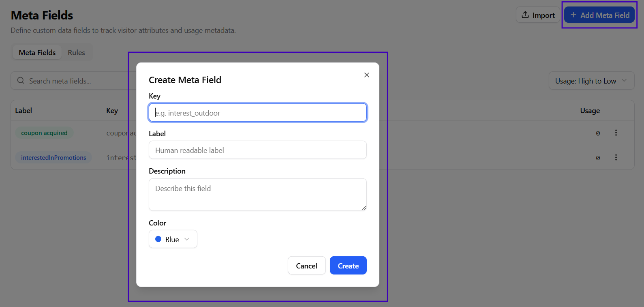Open the Blue color dropdown

pyautogui.click(x=173, y=239)
